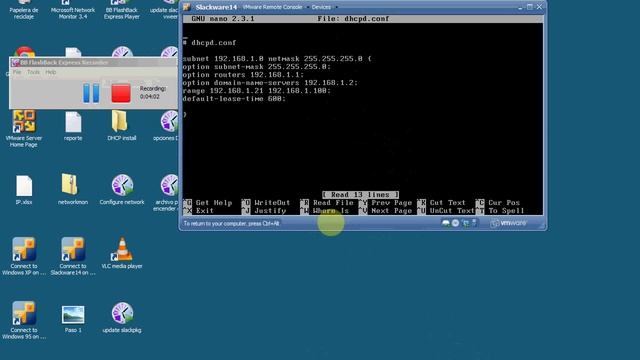
Task: Click the network adapter status icon
Action: [466, 223]
